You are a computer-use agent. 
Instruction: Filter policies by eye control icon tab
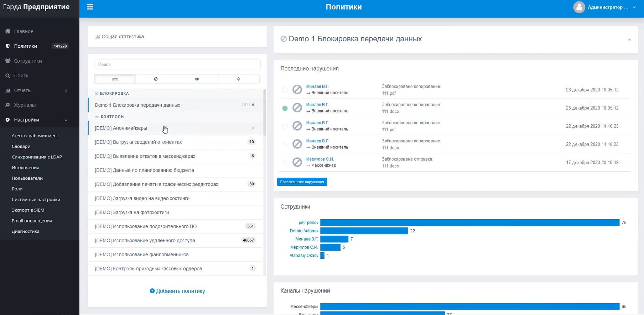point(197,79)
